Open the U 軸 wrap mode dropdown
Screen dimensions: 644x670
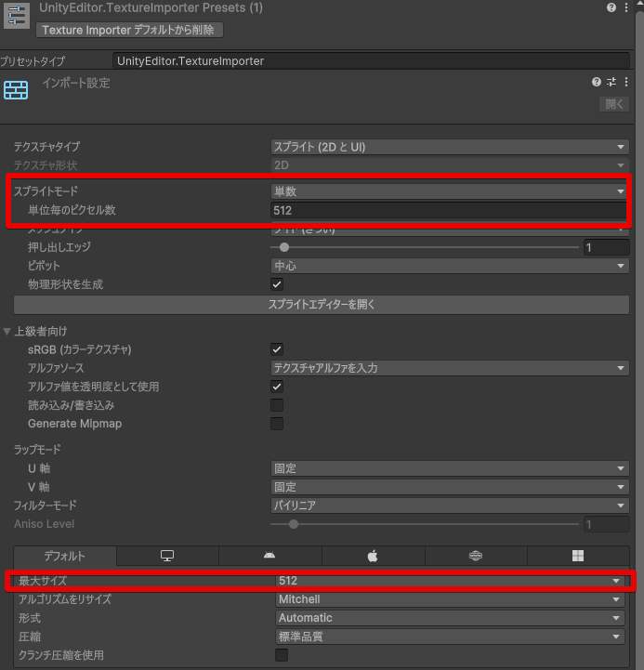450,468
